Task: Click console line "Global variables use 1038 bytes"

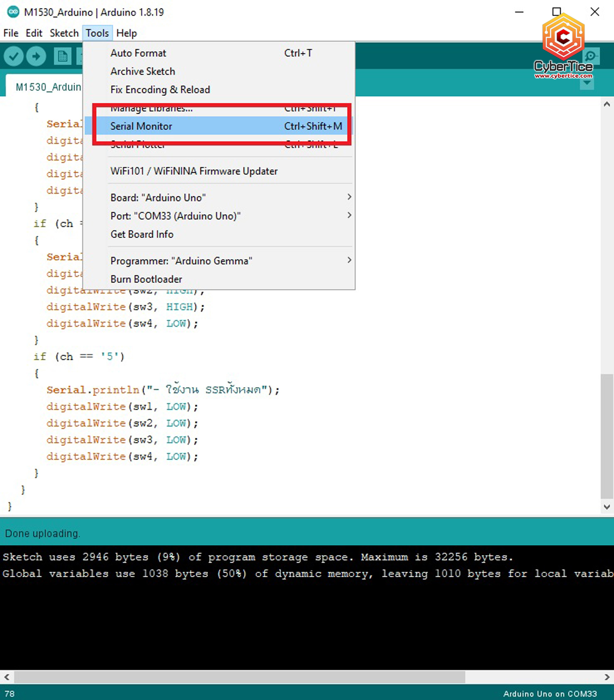Action: tap(308, 573)
